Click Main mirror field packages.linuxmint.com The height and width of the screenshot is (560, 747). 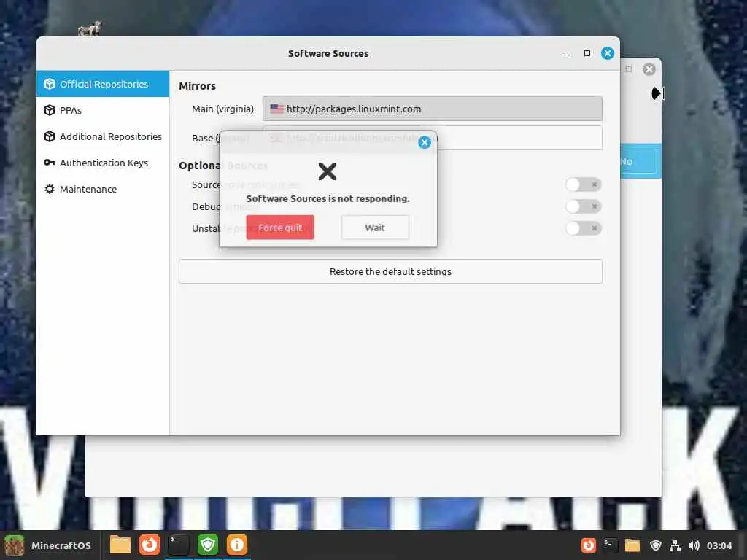tap(432, 109)
